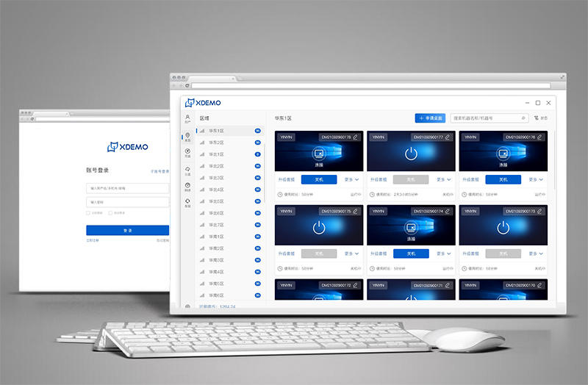Click the blue apply desktop button with plus
The width and height of the screenshot is (588, 385).
(430, 118)
